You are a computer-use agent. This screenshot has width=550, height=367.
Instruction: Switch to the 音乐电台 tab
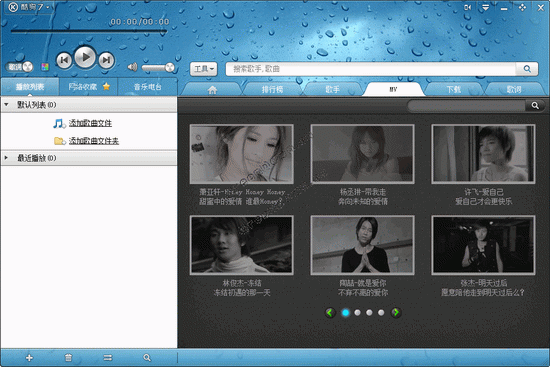[x=147, y=87]
